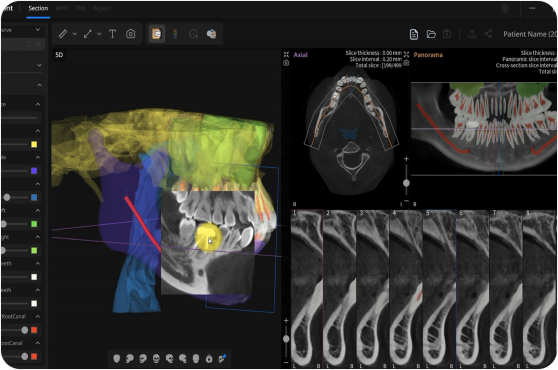Click the circular rotate reset toolbar icon
558x370 pixels.
[x=193, y=34]
